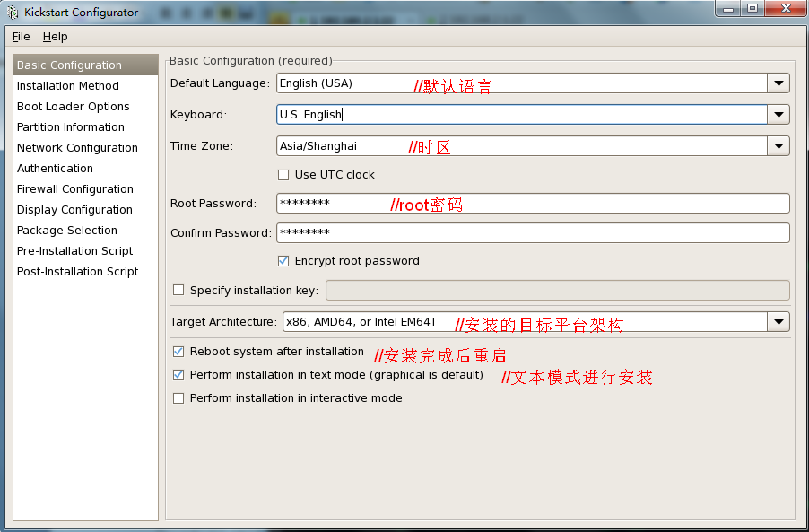Open Firewall Configuration section

coord(85,189)
